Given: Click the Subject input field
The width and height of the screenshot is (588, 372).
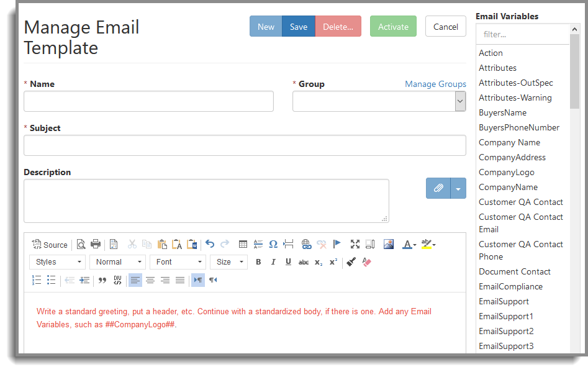Looking at the screenshot, I should [x=245, y=145].
